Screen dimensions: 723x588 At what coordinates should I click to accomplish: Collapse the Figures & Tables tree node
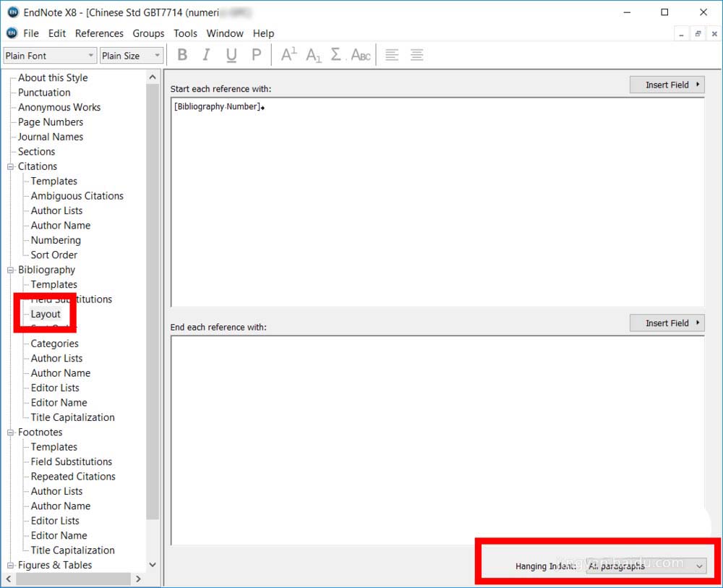coord(10,565)
